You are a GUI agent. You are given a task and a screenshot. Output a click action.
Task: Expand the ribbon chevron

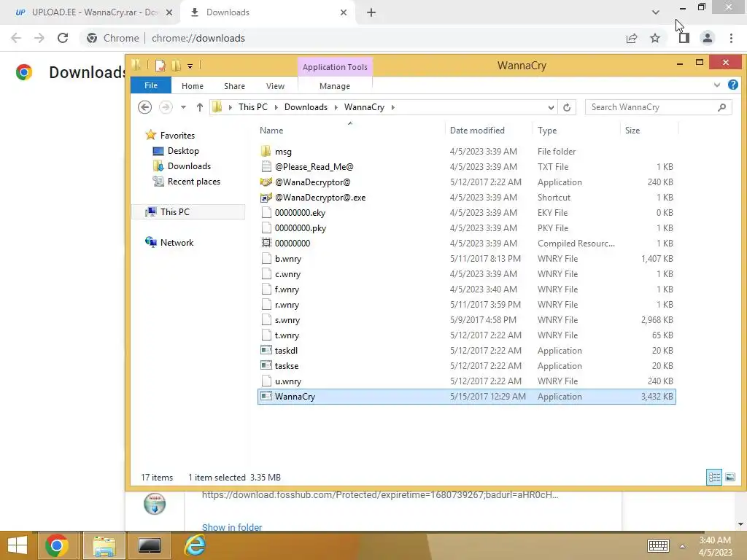coord(717,85)
